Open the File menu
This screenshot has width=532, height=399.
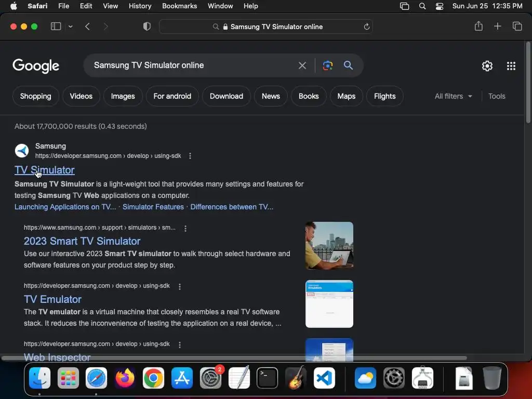pyautogui.click(x=63, y=6)
